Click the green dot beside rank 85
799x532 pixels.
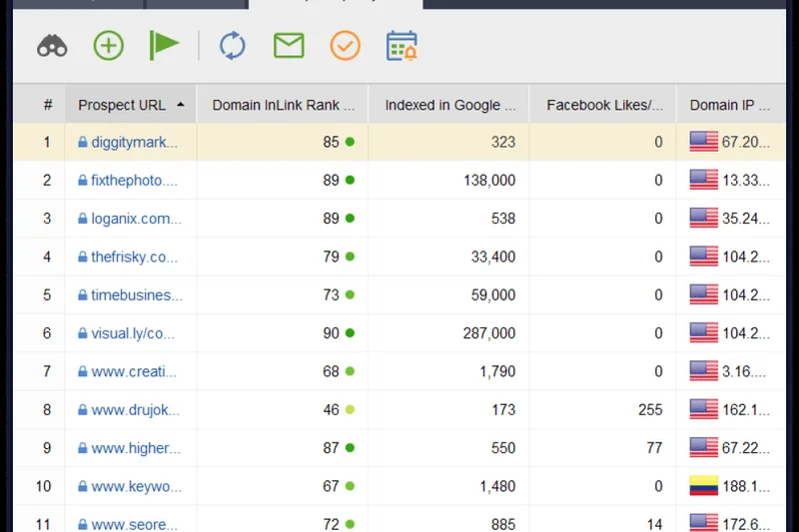click(350, 142)
